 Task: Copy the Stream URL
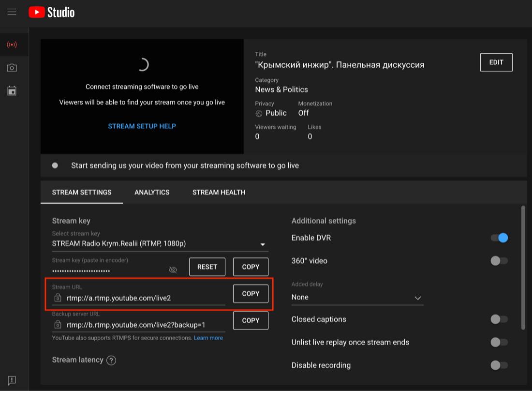(251, 294)
